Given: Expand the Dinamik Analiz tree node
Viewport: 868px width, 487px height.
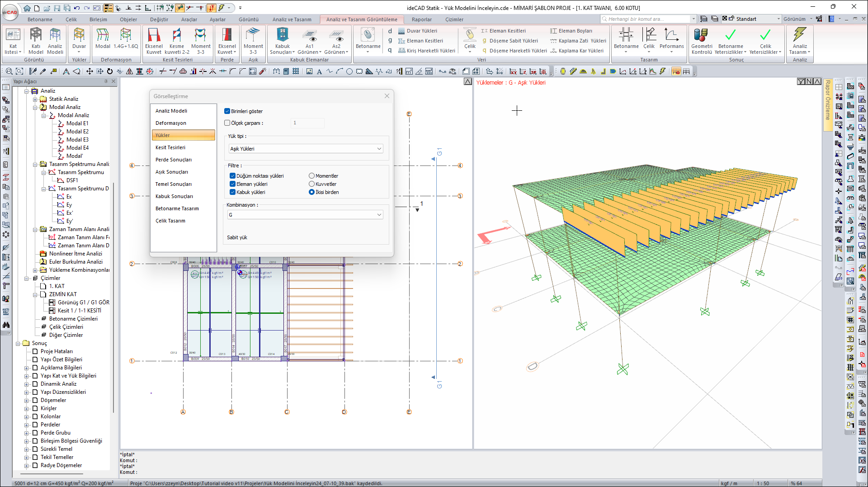Looking at the screenshot, I should pos(27,384).
